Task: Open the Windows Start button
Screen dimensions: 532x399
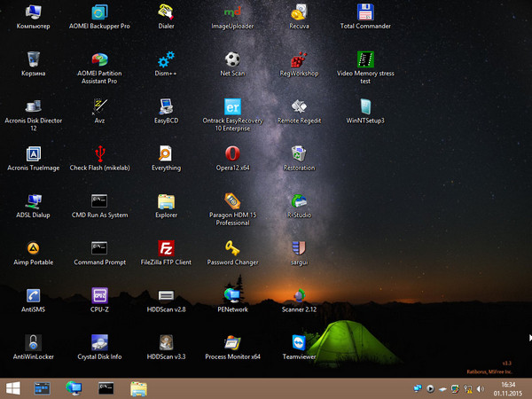Action: 13,388
